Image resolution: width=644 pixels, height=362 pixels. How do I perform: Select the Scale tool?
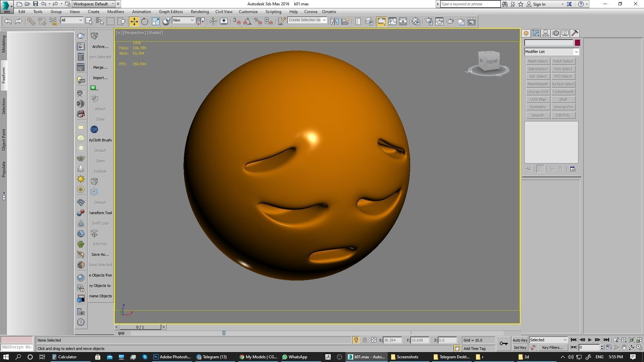156,21
